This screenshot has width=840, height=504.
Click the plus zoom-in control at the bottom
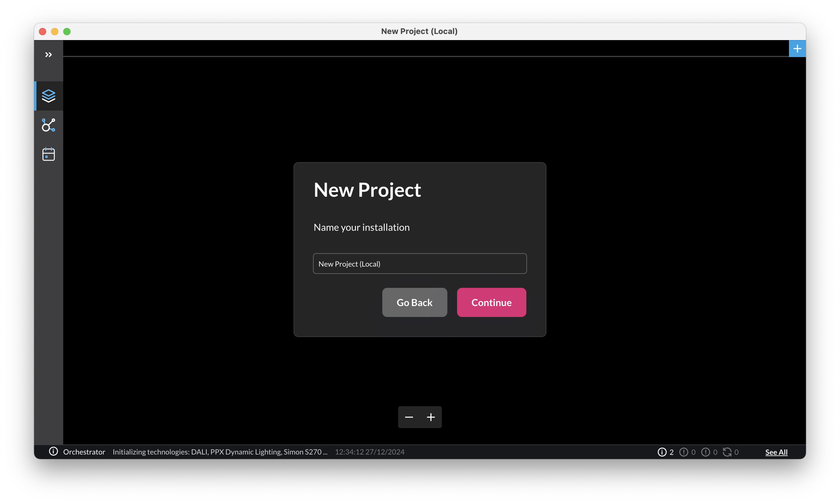[x=431, y=417]
